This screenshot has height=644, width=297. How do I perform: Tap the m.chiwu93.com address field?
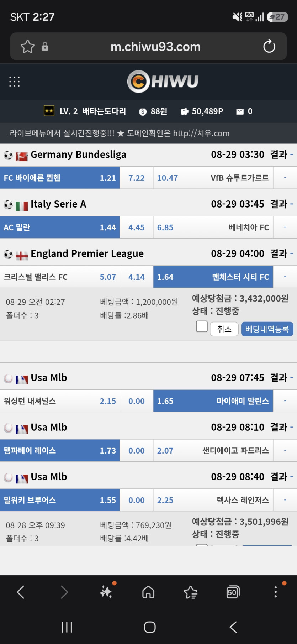[155, 47]
